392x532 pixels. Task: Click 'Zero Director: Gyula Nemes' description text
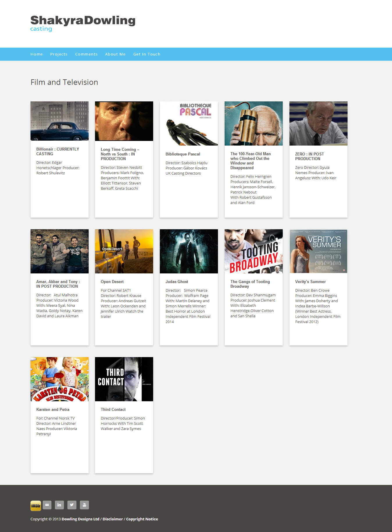coord(316,173)
